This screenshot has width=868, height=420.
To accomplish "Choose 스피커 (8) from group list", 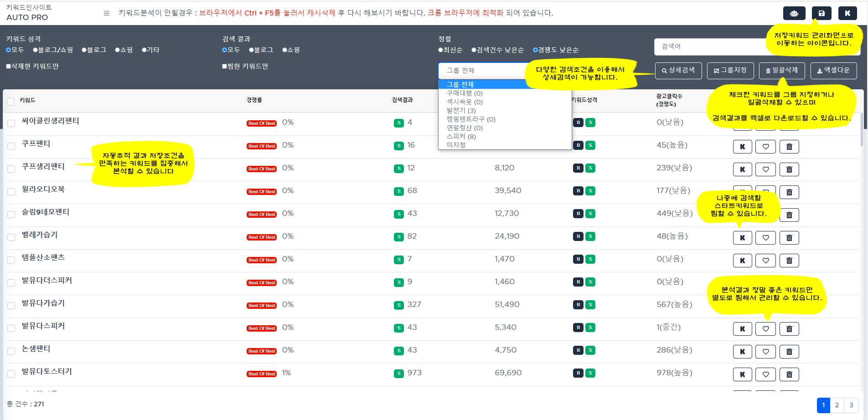I will point(461,136).
